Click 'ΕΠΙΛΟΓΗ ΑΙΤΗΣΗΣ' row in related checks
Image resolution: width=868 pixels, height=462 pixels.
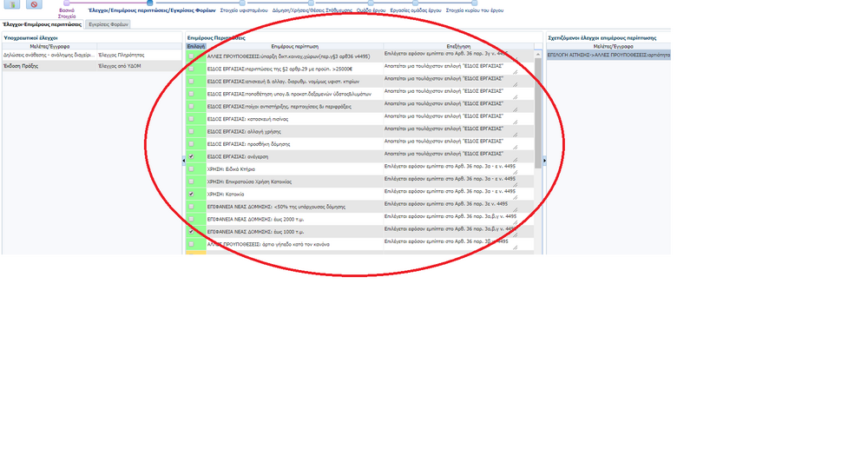pyautogui.click(x=608, y=55)
